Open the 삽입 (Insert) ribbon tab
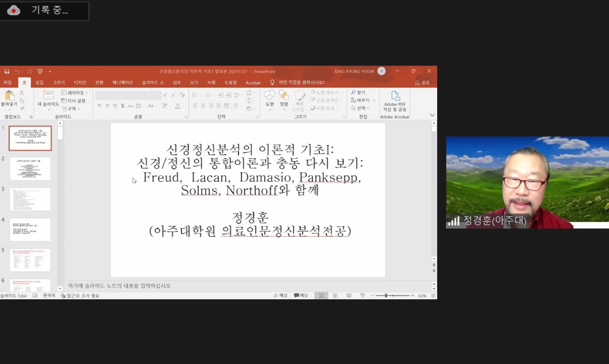609x364 pixels. pyautogui.click(x=39, y=83)
